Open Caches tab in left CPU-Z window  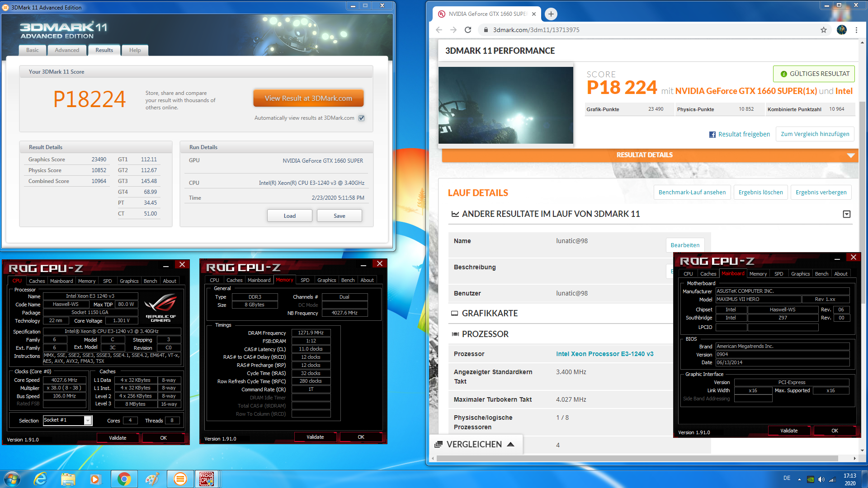pos(37,281)
